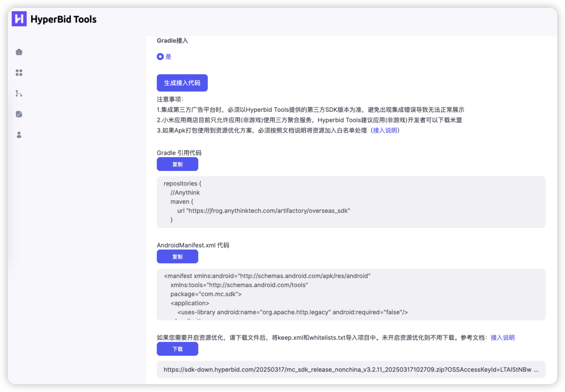Open 接入说明 link in note 3

tap(385, 130)
